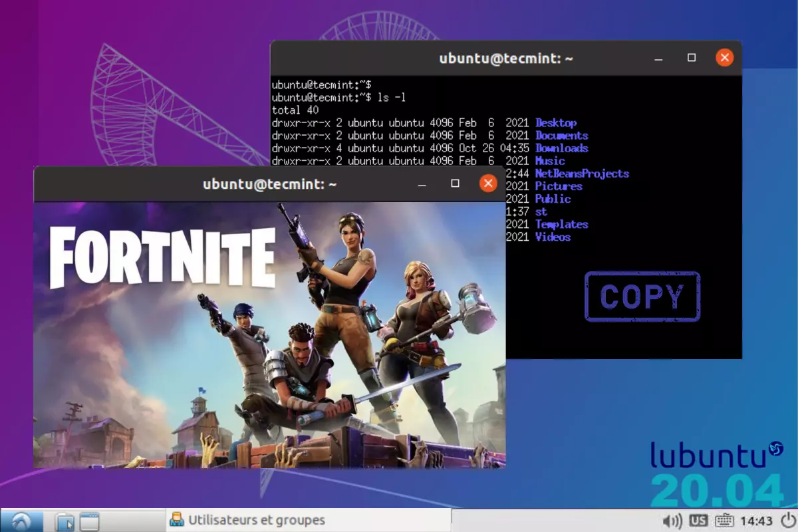Click the 14:43 clock in the tray
This screenshot has width=798, height=532.
tap(756, 521)
